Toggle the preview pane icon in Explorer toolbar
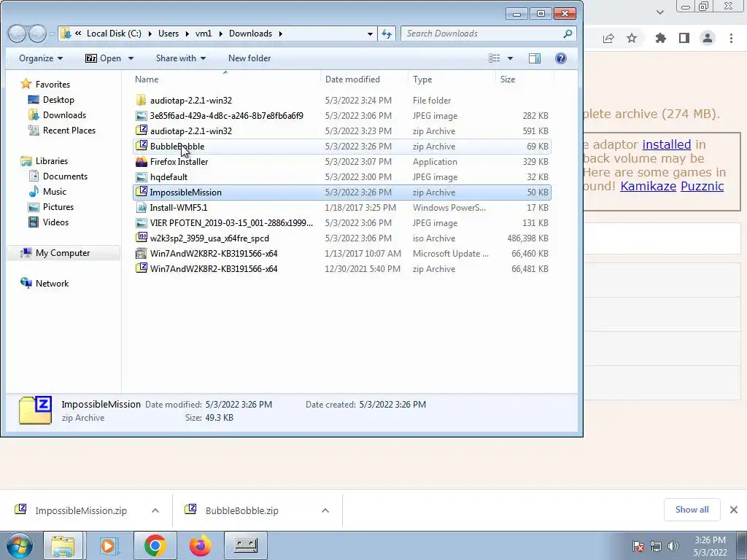 tap(535, 58)
